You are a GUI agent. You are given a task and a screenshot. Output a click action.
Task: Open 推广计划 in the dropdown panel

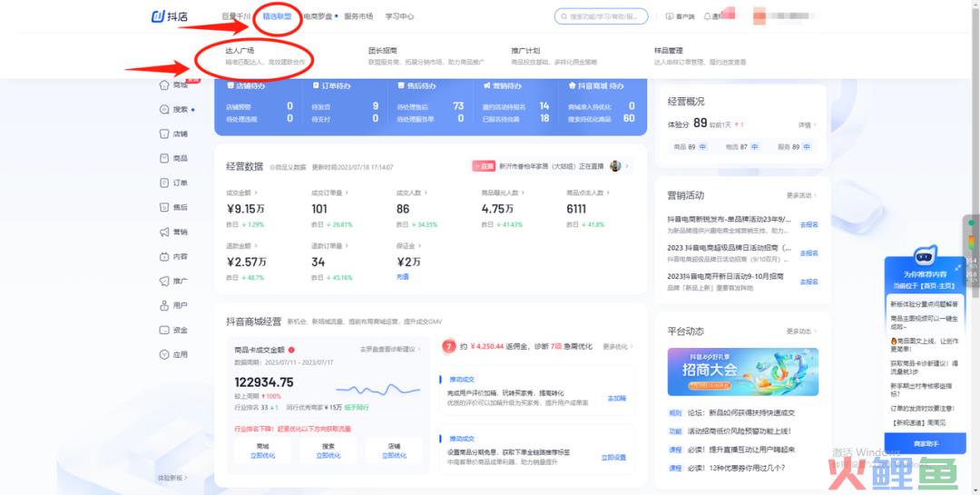[x=525, y=50]
